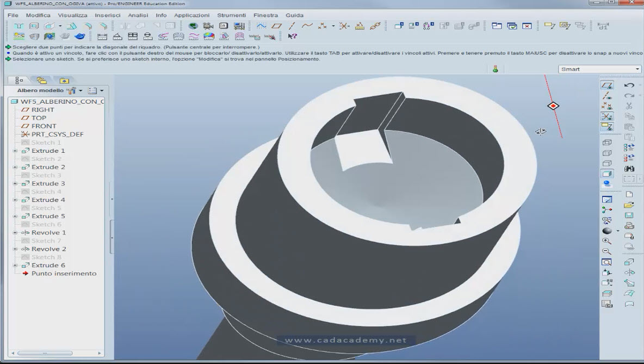Click the zoom in magnifier icon
The image size is (644, 364).
pos(606,241)
